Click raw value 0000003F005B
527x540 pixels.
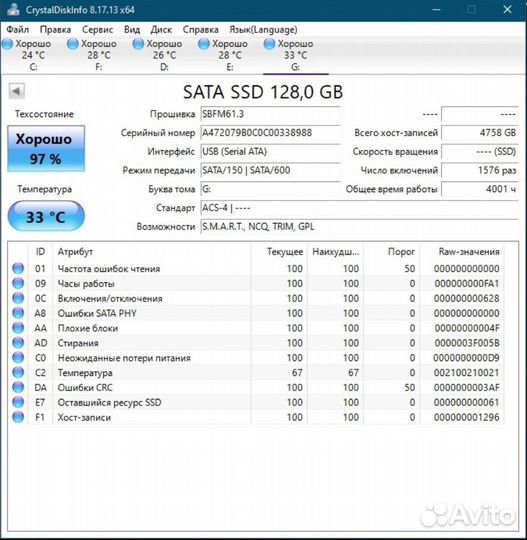pyautogui.click(x=467, y=343)
